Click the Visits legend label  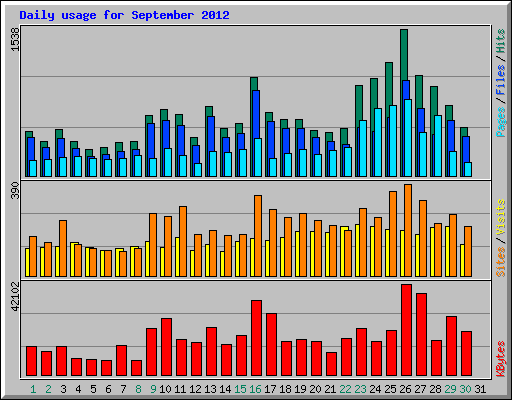pyautogui.click(x=501, y=218)
